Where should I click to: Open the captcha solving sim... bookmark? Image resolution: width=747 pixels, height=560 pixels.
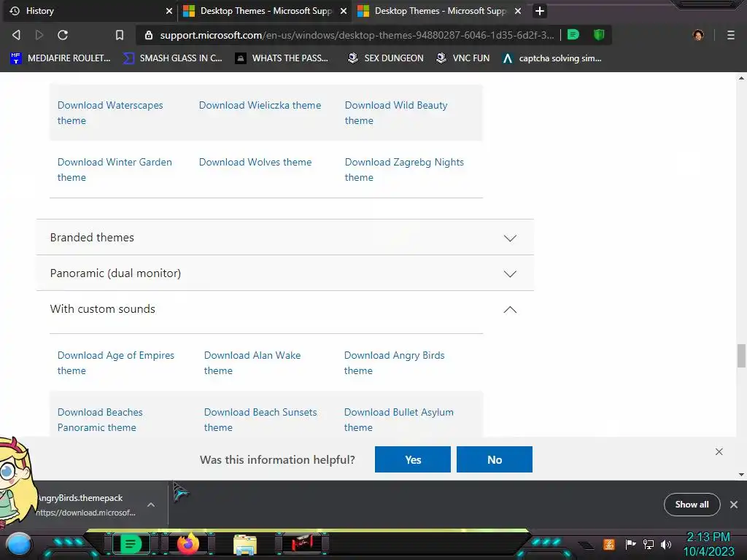(x=552, y=58)
